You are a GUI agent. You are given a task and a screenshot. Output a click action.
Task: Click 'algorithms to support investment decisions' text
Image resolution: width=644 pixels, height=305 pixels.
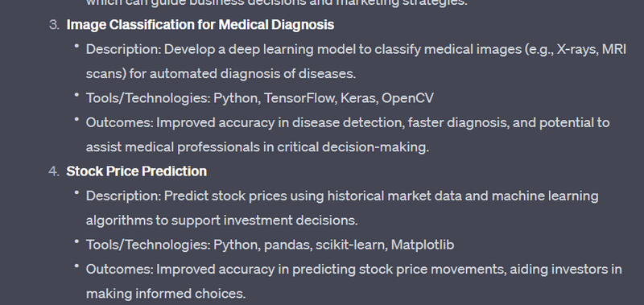coord(222,221)
